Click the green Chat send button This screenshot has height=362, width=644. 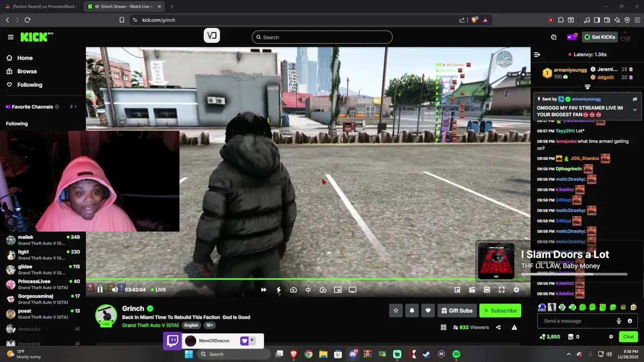tap(628, 337)
